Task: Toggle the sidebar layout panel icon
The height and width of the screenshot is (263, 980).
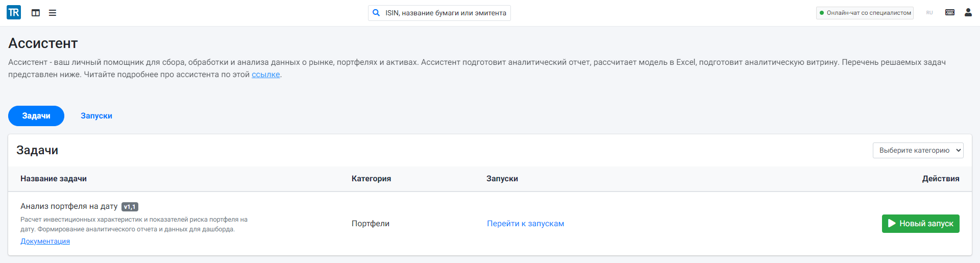Action: click(36, 13)
